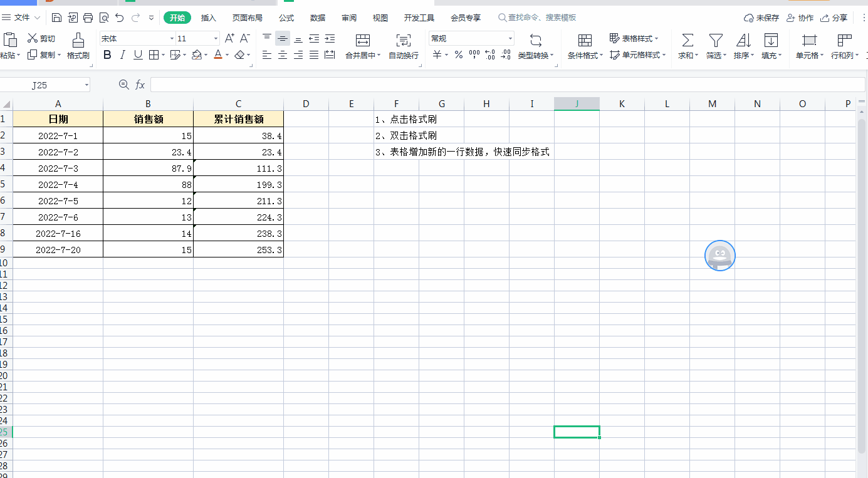Image resolution: width=868 pixels, height=478 pixels.
Task: Click the export to PDF icon beside Save
Action: pyautogui.click(x=73, y=18)
